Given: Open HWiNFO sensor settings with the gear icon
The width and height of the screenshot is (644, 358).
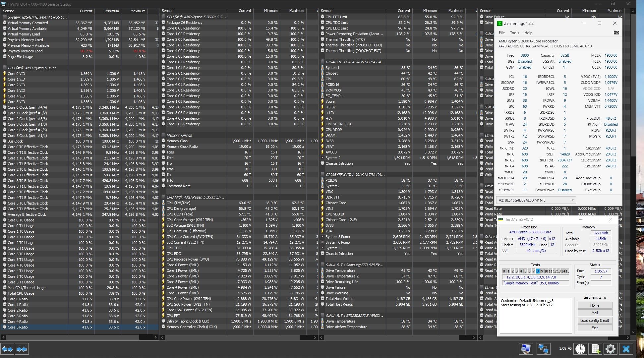Looking at the screenshot, I should pyautogui.click(x=611, y=349).
